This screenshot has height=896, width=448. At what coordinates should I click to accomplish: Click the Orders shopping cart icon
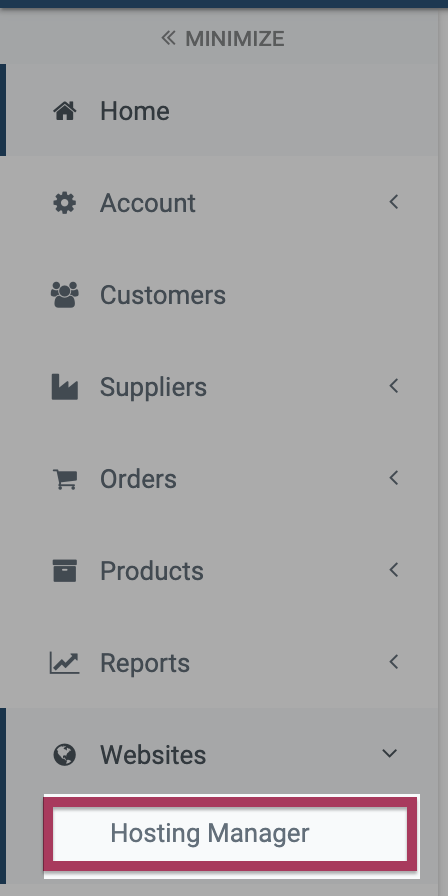point(65,479)
